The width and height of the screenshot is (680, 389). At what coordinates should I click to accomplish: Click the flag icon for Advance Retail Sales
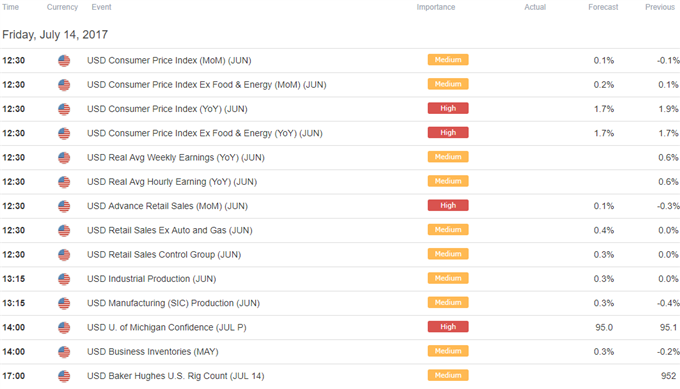(64, 206)
